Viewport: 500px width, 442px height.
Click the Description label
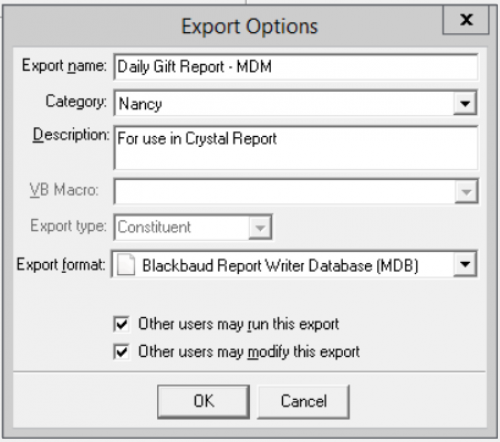point(71,136)
